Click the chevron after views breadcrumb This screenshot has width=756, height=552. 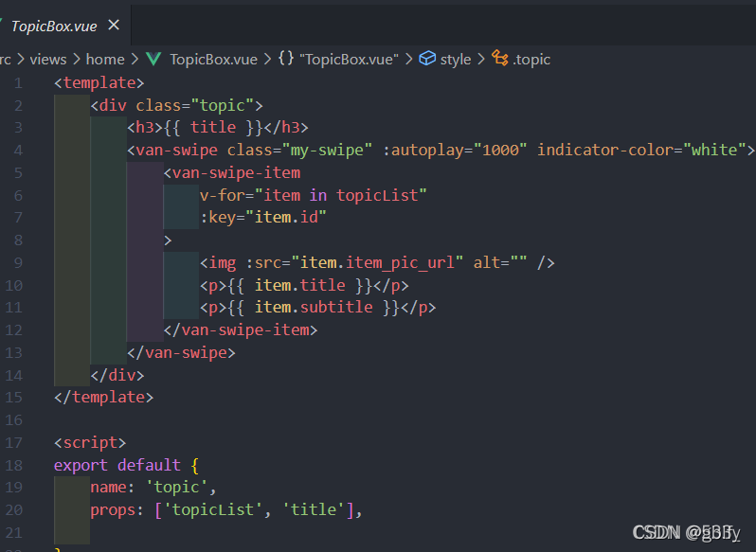coord(76,60)
